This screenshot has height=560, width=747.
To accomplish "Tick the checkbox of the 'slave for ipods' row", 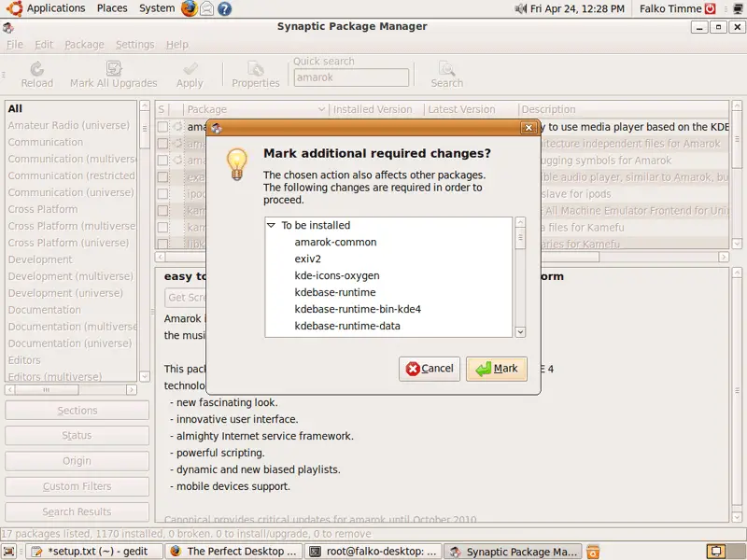I will click(162, 194).
